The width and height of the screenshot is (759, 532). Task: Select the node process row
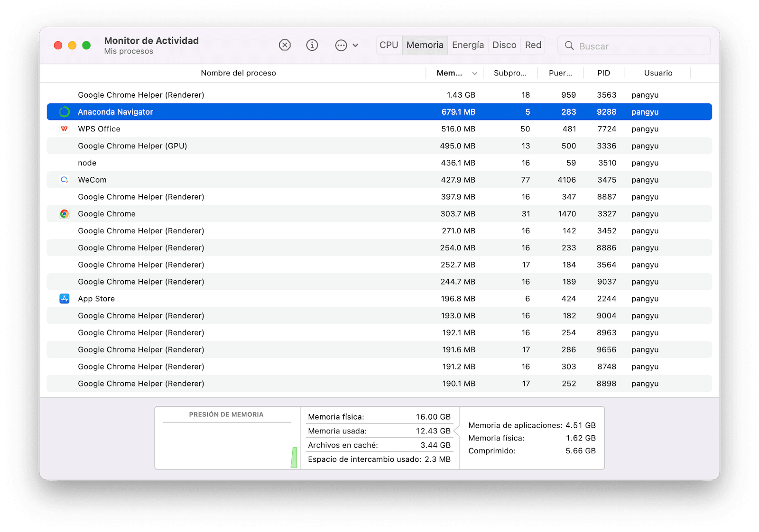(x=379, y=163)
